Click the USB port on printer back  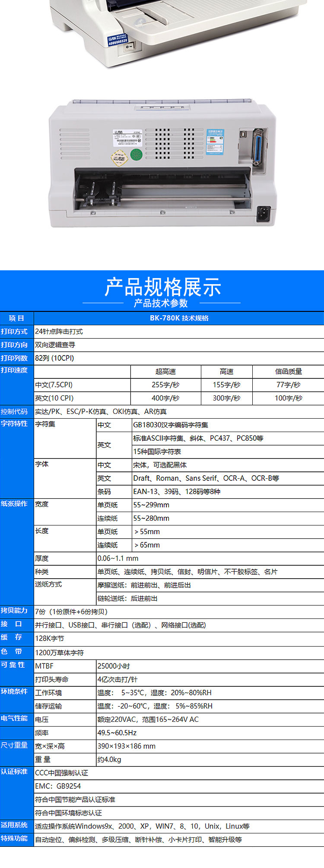pyautogui.click(x=243, y=135)
